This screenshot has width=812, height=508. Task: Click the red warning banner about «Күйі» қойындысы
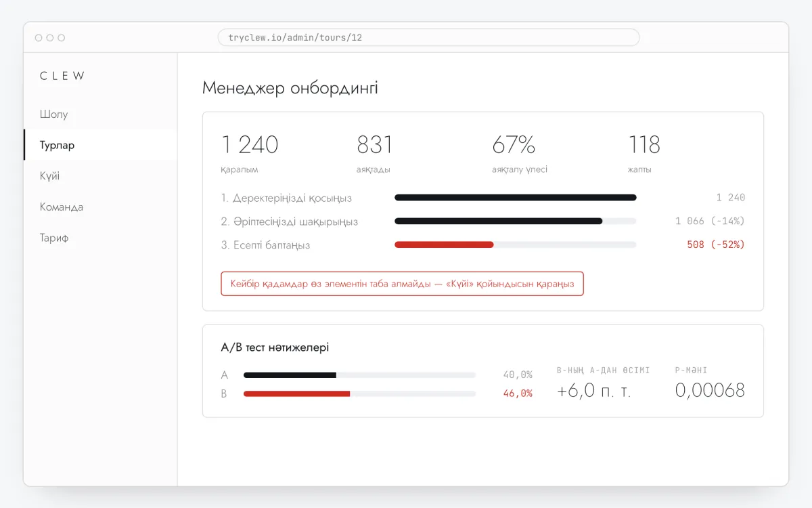click(x=402, y=284)
